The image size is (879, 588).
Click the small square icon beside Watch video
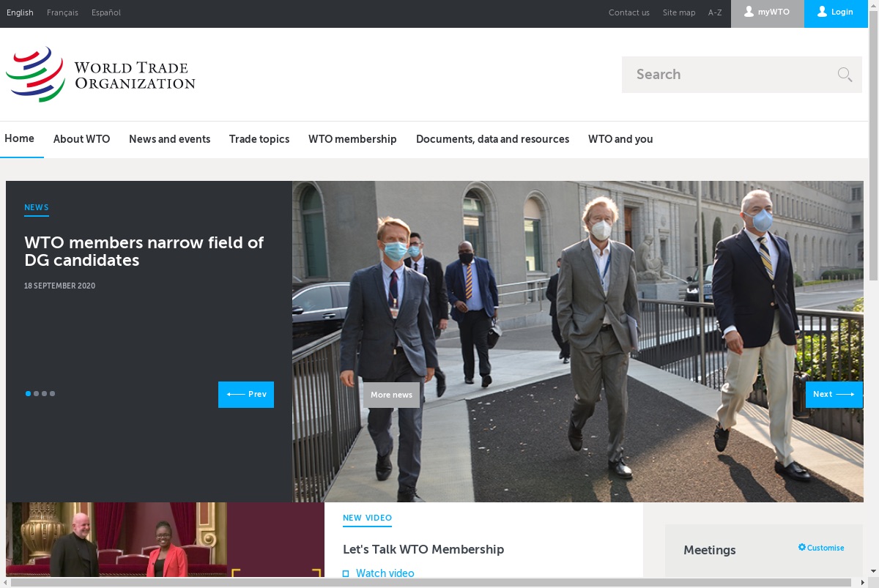(x=346, y=573)
